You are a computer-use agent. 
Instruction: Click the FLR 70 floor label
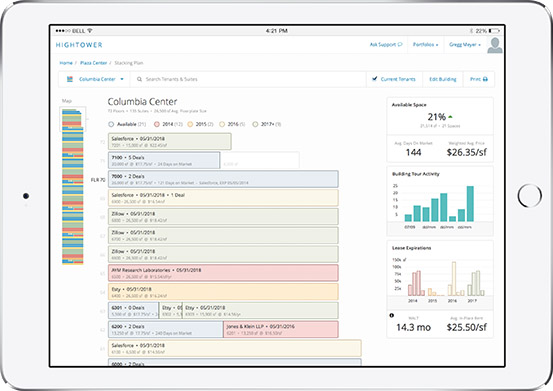click(x=98, y=180)
